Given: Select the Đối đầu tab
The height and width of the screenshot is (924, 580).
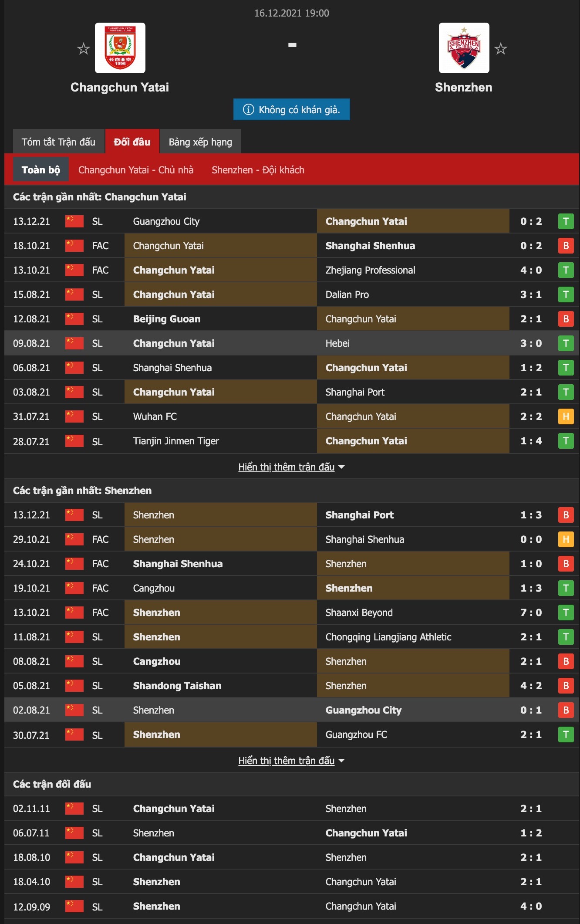Looking at the screenshot, I should tap(132, 142).
